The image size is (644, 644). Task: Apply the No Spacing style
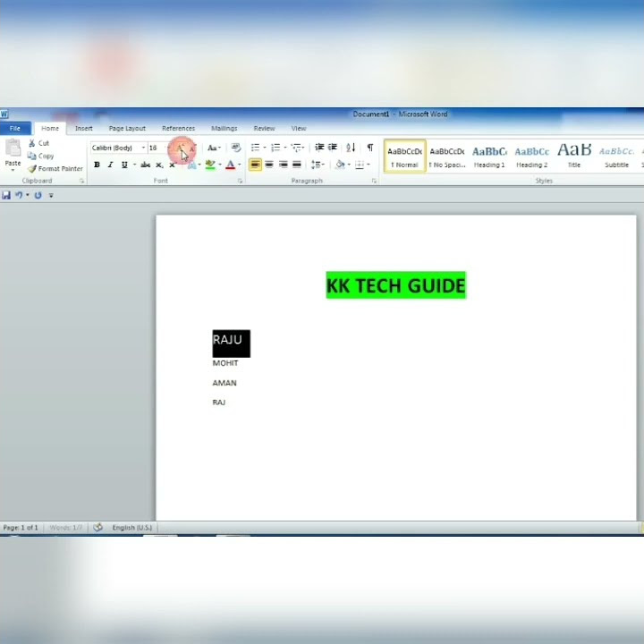click(x=447, y=156)
